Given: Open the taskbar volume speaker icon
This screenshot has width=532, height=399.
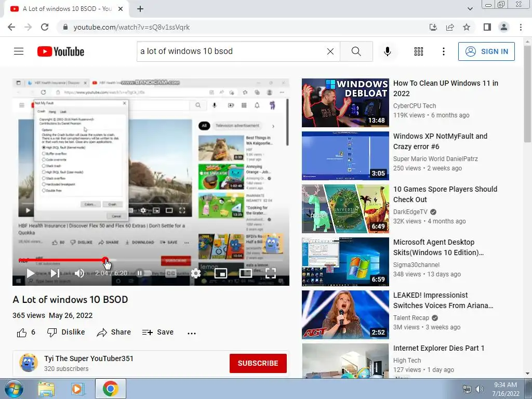Looking at the screenshot, I should coord(480,389).
